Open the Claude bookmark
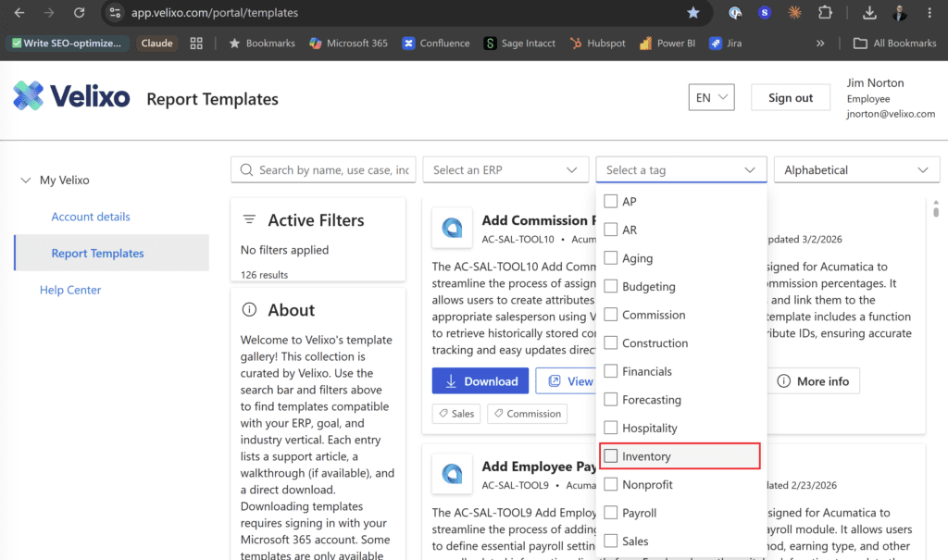 (x=156, y=44)
